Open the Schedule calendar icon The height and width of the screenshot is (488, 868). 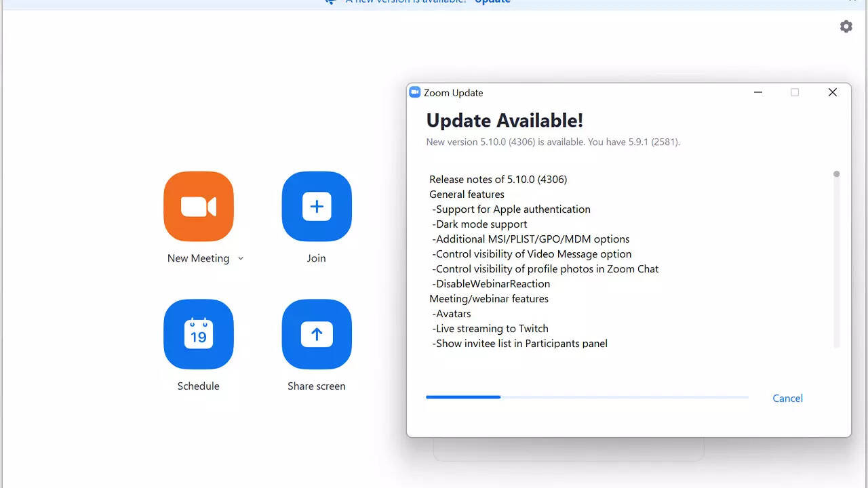coord(199,334)
